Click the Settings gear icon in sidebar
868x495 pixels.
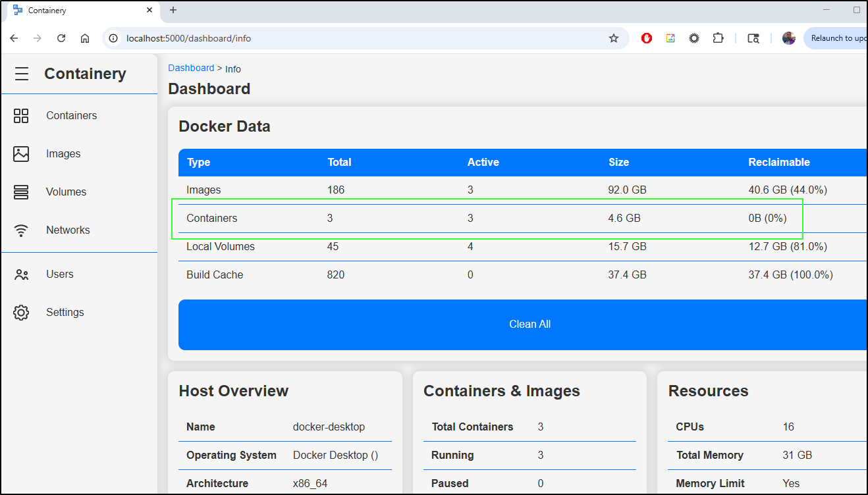click(21, 313)
